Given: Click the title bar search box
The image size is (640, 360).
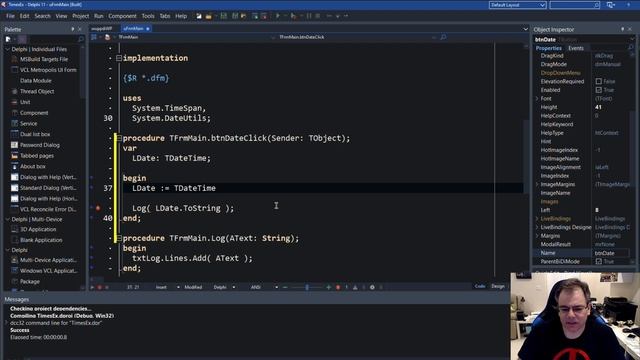Looking at the screenshot, I should pyautogui.click(x=574, y=5).
